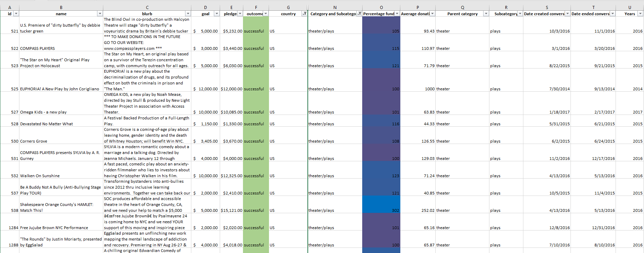
Task: Select the average donation cell showing 1000
Action: tap(418, 80)
